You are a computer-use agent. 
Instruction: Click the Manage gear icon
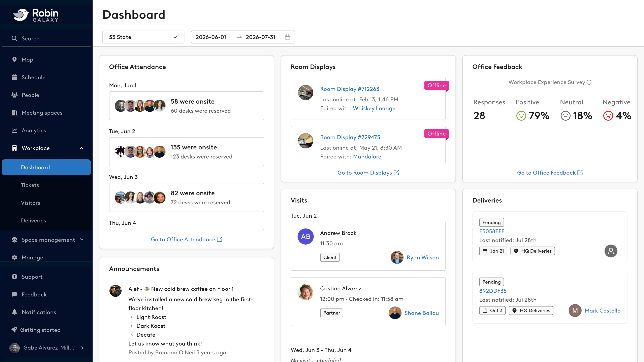14,257
